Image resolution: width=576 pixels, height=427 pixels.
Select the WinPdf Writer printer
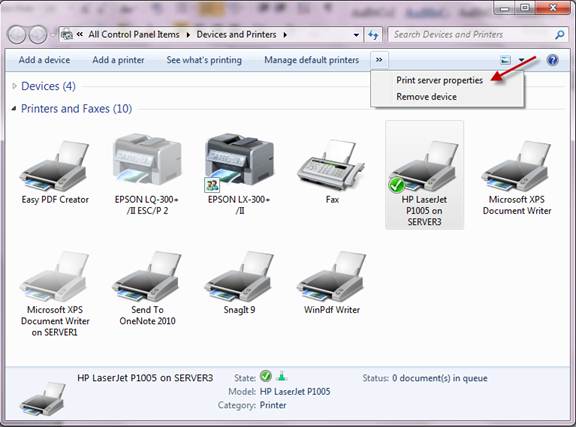[332, 282]
